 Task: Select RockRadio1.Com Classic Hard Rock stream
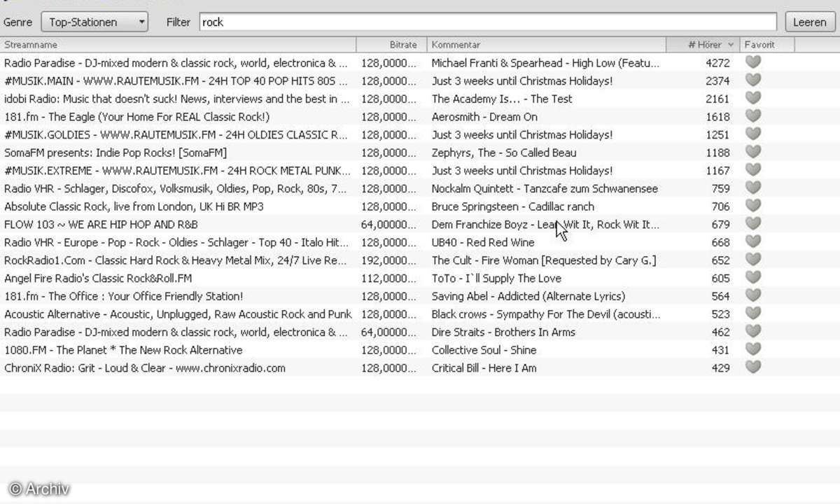pos(176,260)
